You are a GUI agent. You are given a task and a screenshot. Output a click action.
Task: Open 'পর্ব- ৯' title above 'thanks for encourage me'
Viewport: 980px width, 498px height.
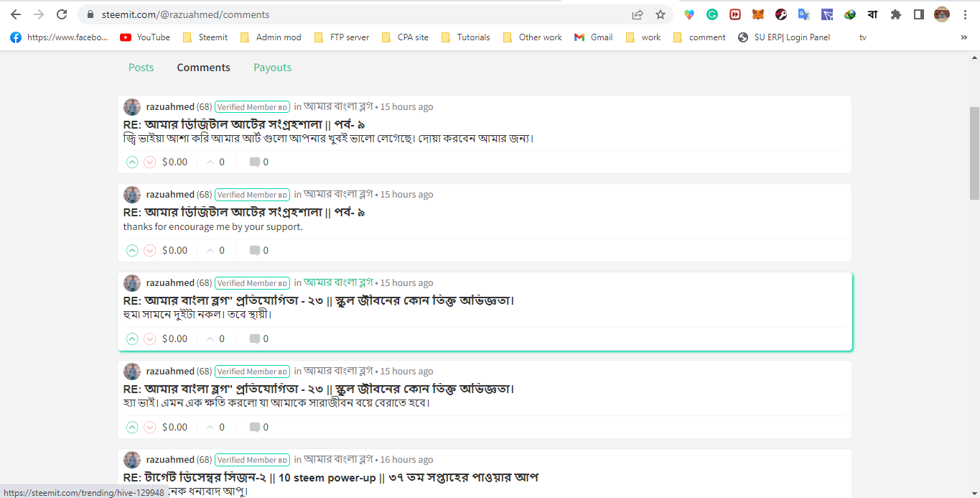point(244,213)
